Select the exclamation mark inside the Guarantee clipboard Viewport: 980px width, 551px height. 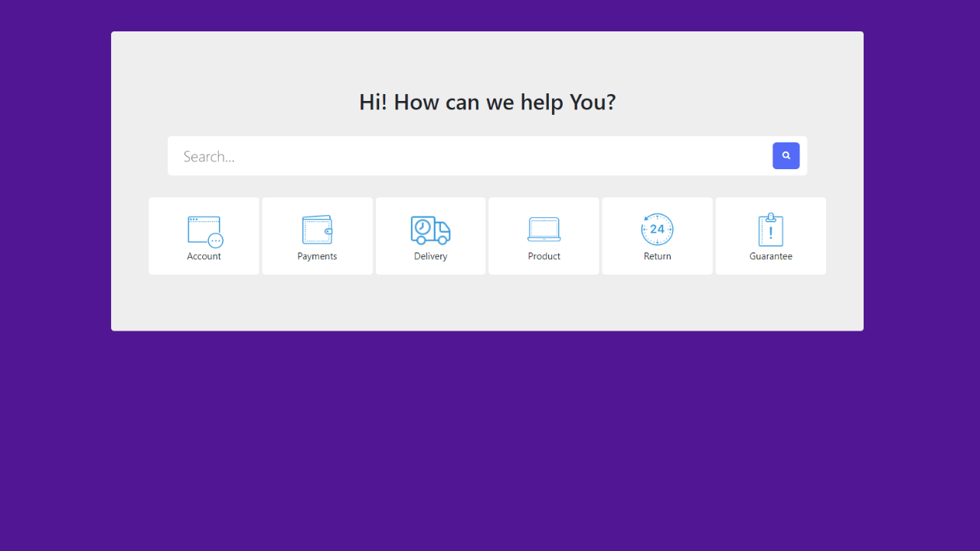[x=770, y=231]
